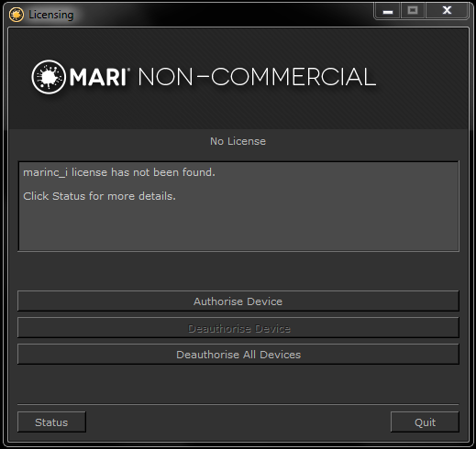This screenshot has height=449, width=476.
Task: Click the "No License" heading
Action: 238,141
